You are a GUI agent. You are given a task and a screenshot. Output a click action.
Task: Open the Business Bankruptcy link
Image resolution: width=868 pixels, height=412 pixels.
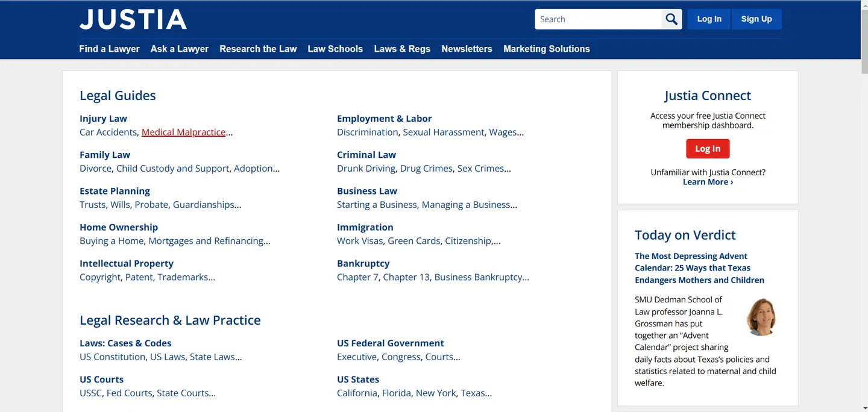pyautogui.click(x=478, y=276)
